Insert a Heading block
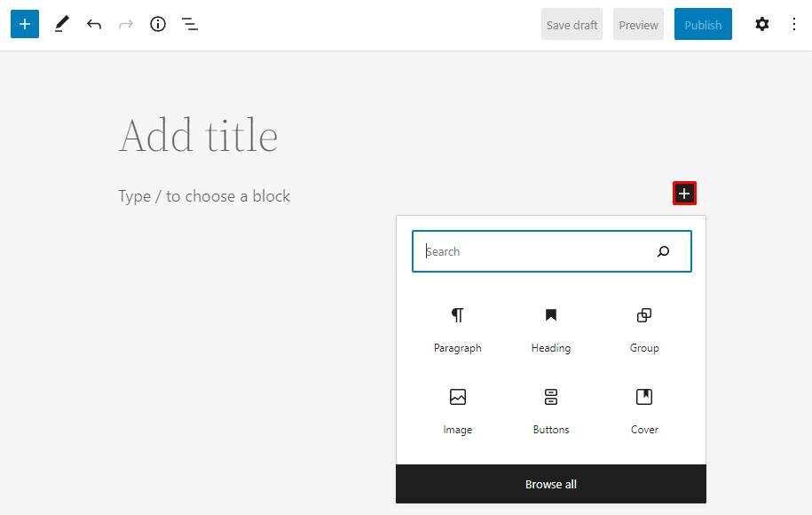Screen dimensions: 812x515 pyautogui.click(x=551, y=329)
